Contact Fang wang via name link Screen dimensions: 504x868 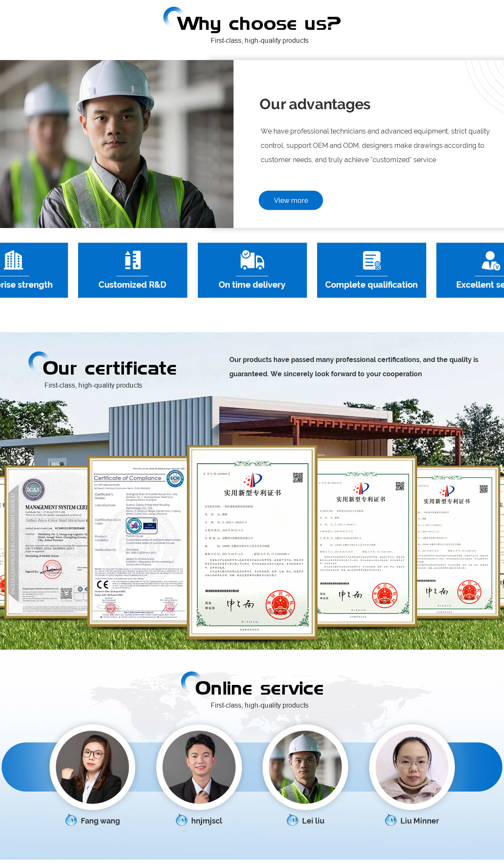pyautogui.click(x=100, y=821)
